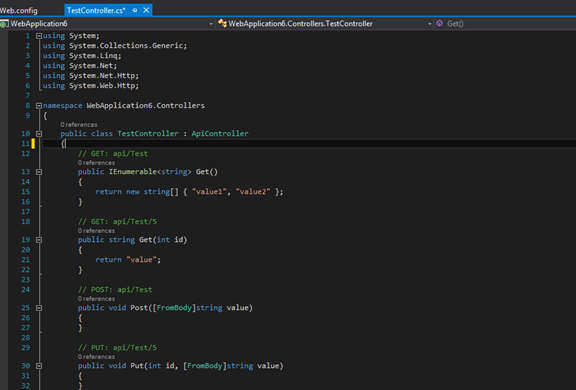576x390 pixels.
Task: Click the yellow change marker on line 11
Action: (33, 144)
